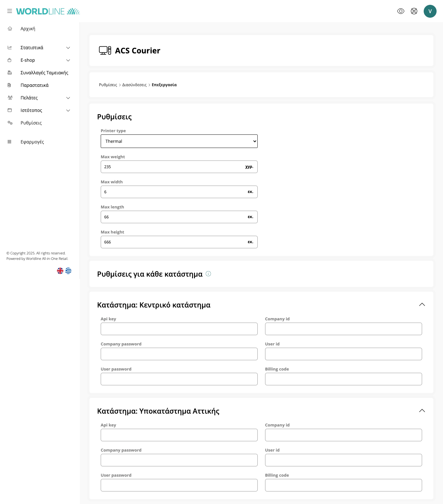Open Παραστατικά in the sidebar
The height and width of the screenshot is (504, 443).
(x=34, y=85)
